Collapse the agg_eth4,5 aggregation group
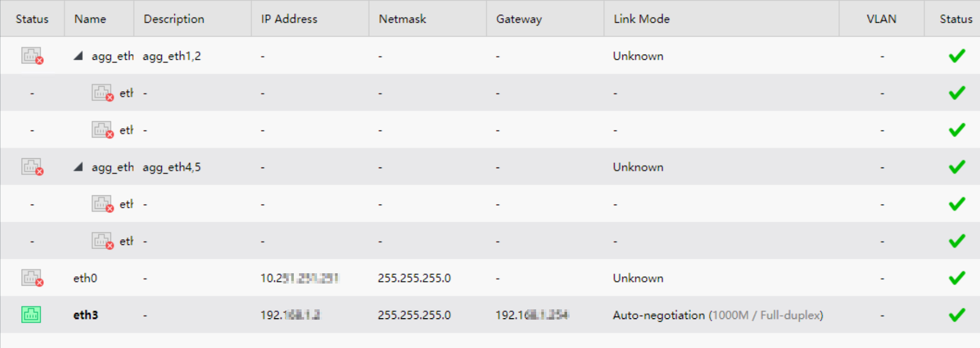This screenshot has width=980, height=348. tap(78, 167)
